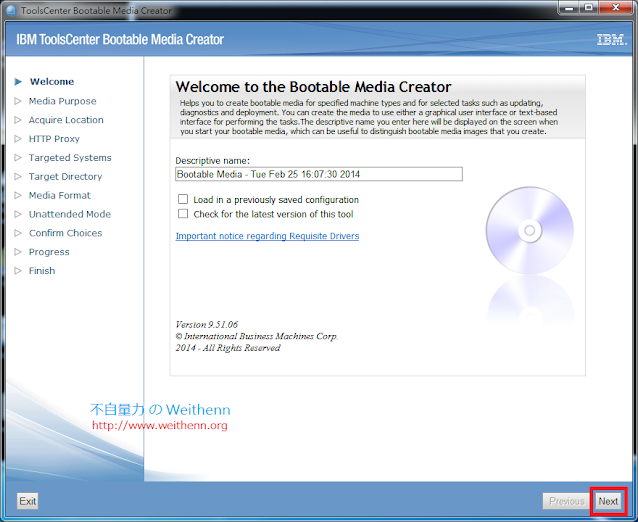Click the arrow icon beside Progress
638x522 pixels.
(x=18, y=252)
